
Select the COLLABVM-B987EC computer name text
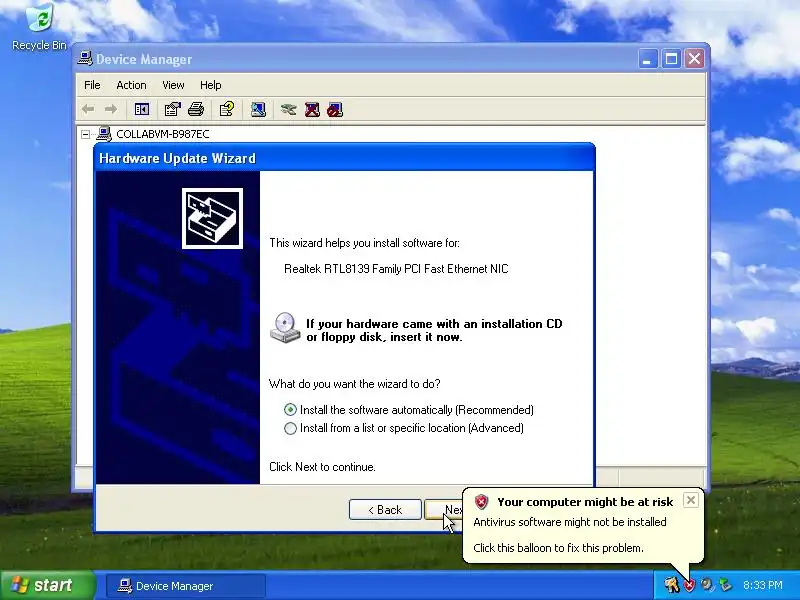pyautogui.click(x=163, y=134)
